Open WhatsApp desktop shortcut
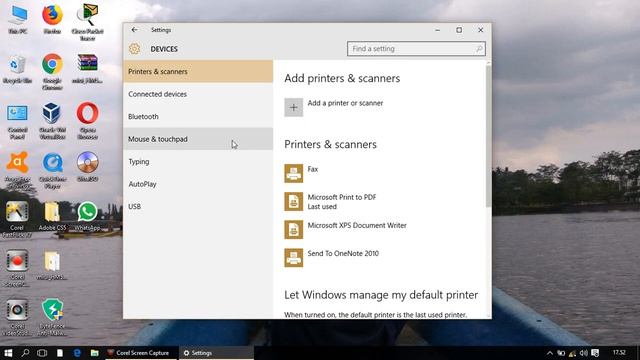This screenshot has width=640, height=360. [87, 216]
